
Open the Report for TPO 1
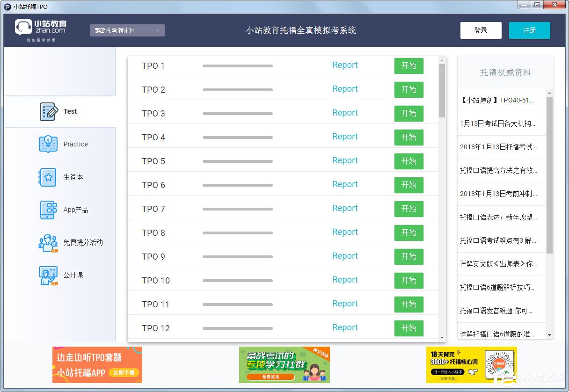click(x=345, y=65)
